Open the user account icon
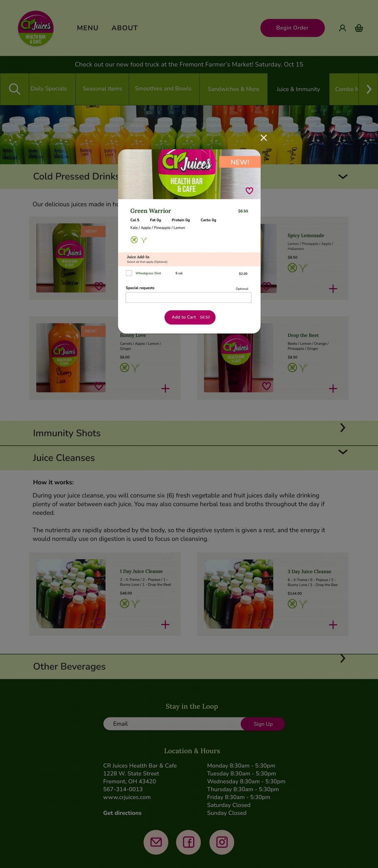 click(342, 28)
